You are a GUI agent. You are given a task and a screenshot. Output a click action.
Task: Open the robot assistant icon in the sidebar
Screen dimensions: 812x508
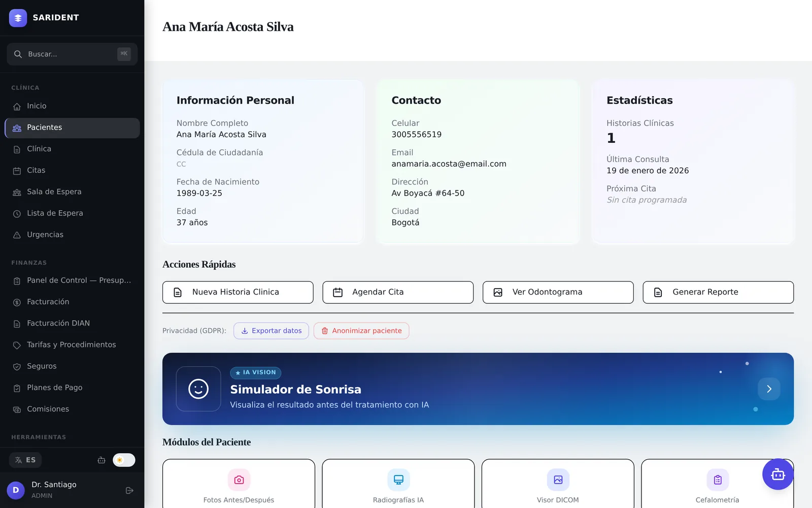pos(101,460)
